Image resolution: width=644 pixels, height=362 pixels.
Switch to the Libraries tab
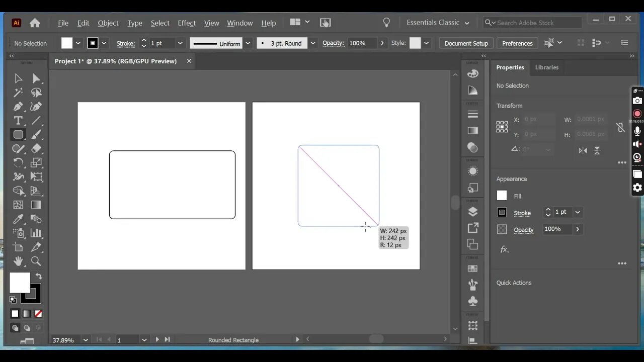pyautogui.click(x=546, y=67)
